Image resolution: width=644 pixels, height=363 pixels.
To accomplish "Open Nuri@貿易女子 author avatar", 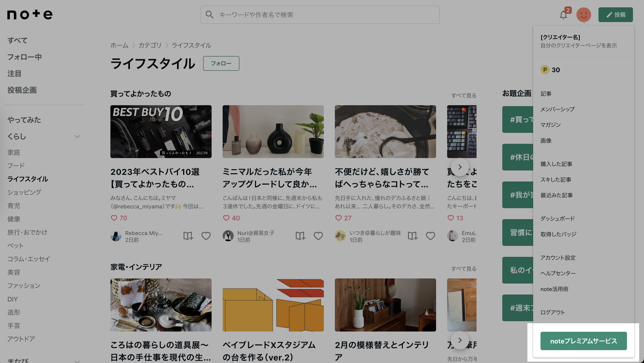I will click(228, 236).
